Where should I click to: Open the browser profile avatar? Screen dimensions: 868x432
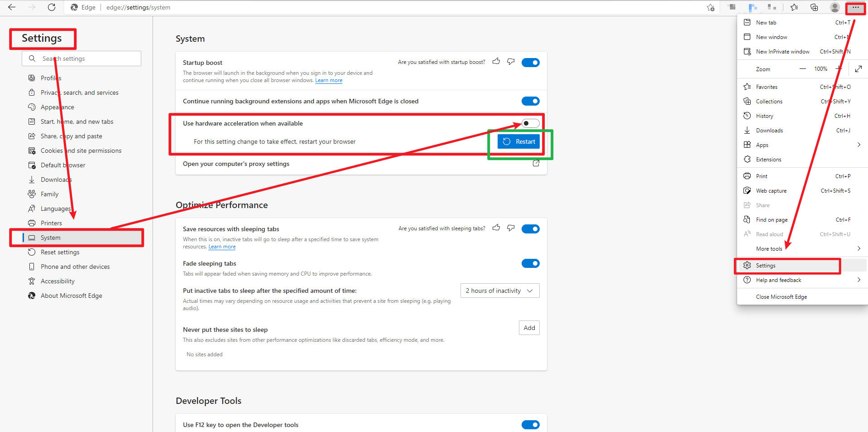click(834, 7)
